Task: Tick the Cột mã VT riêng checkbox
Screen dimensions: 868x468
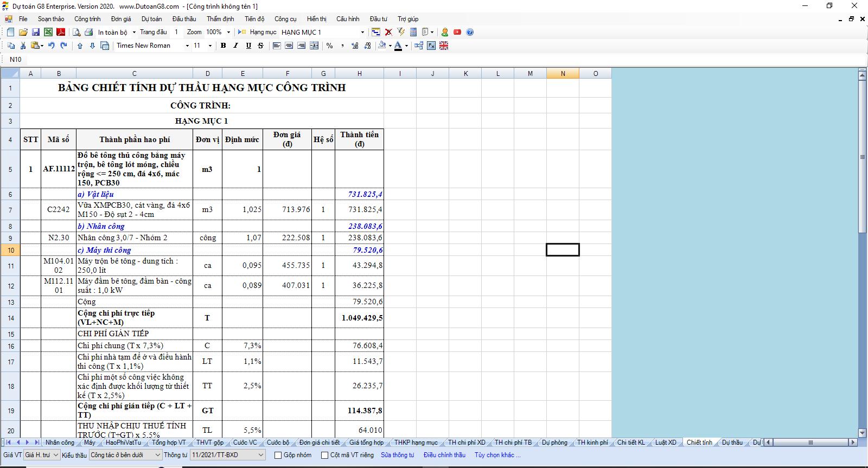Action: tap(325, 455)
